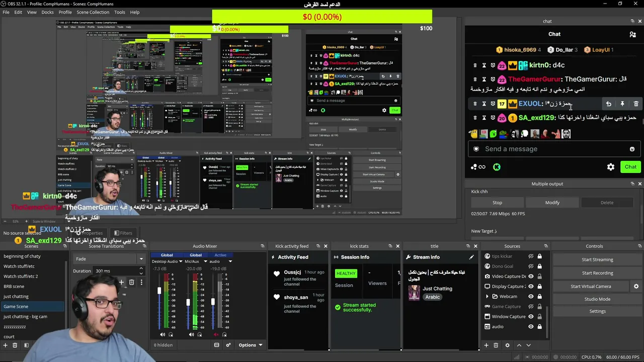Open OBS Settings from Controls

597,311
